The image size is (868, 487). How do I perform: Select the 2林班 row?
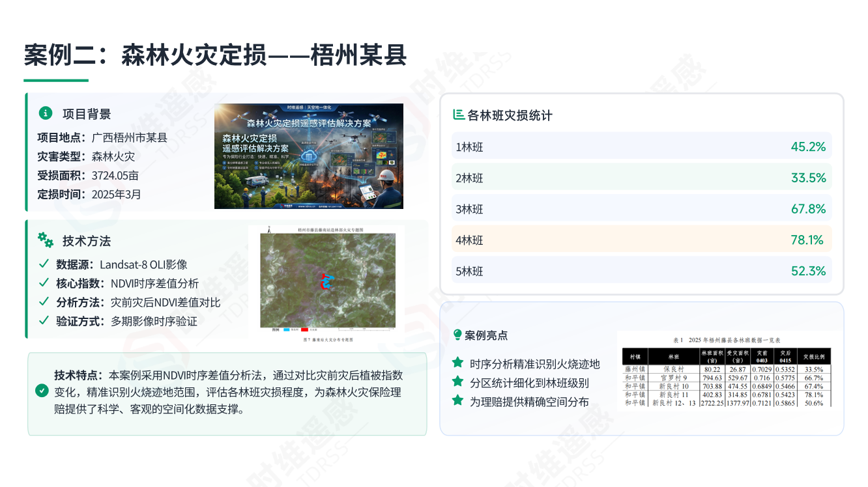(642, 178)
